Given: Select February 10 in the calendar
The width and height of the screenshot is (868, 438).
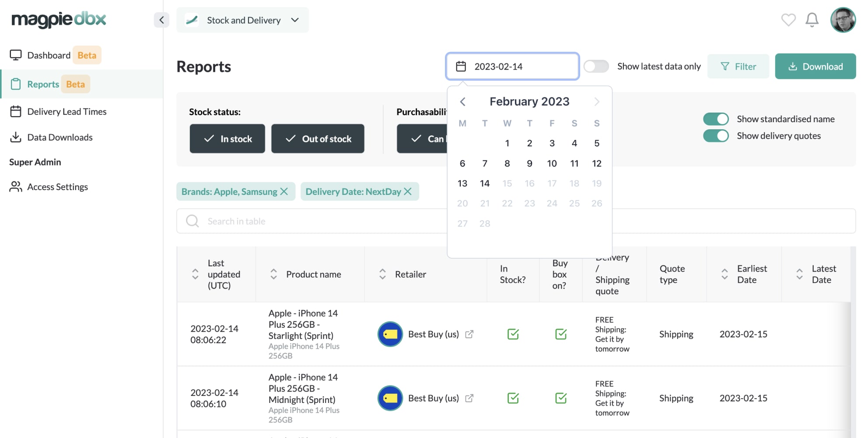Looking at the screenshot, I should click(552, 163).
